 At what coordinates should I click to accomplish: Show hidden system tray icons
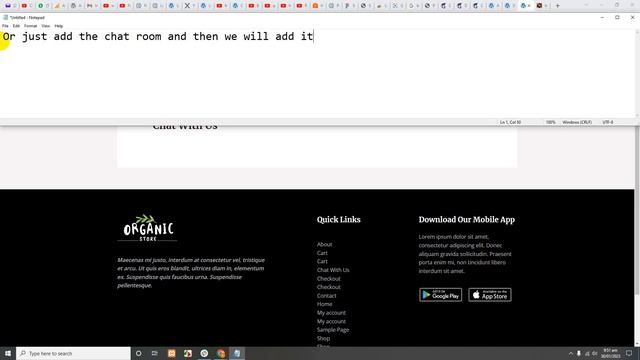tap(571, 353)
